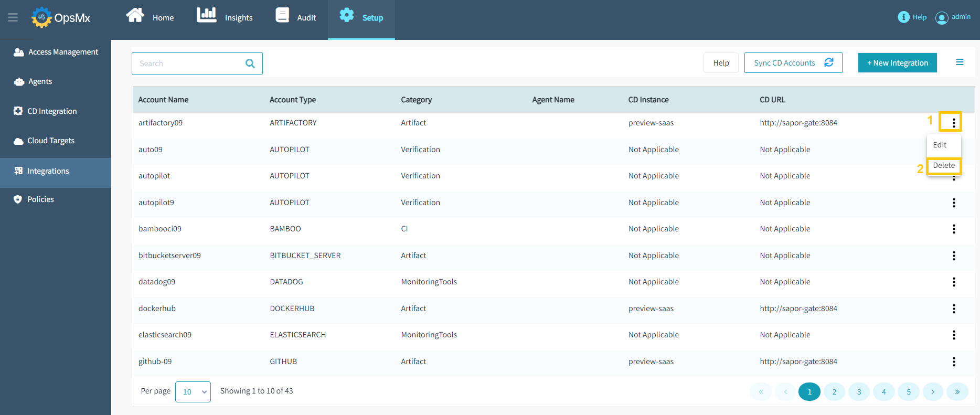Click the OpsMx logo

(x=61, y=17)
